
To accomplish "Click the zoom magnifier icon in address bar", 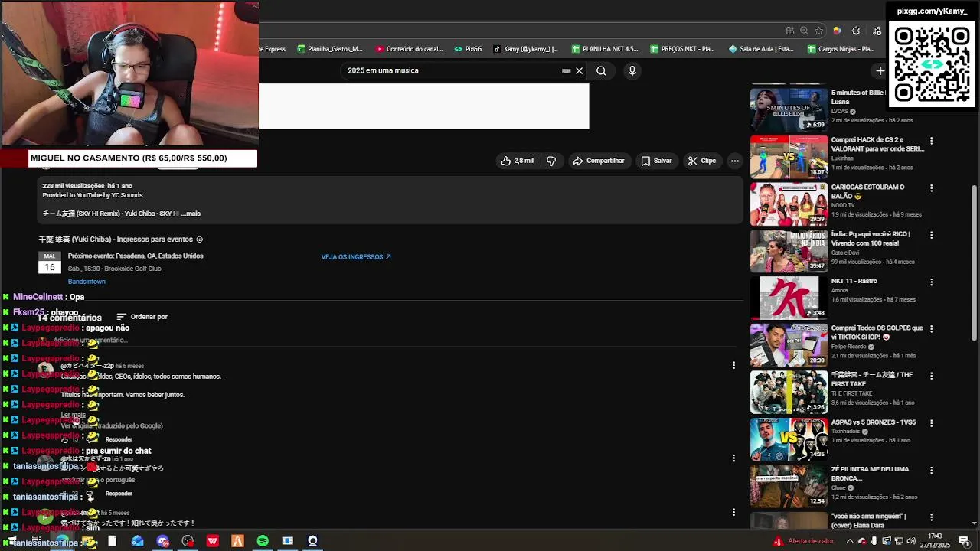I will tap(804, 31).
